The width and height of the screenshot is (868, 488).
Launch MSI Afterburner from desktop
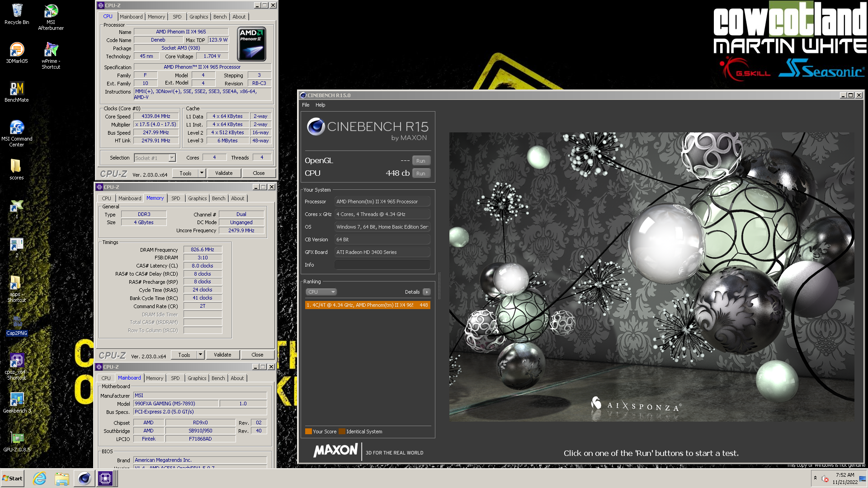click(x=51, y=17)
